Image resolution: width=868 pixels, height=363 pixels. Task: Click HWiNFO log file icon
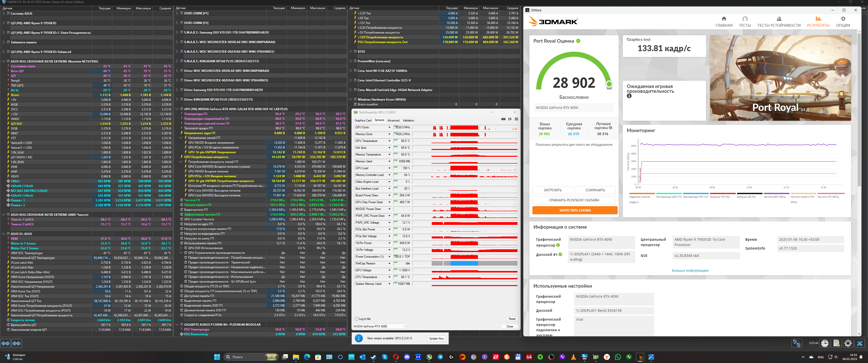(x=836, y=343)
